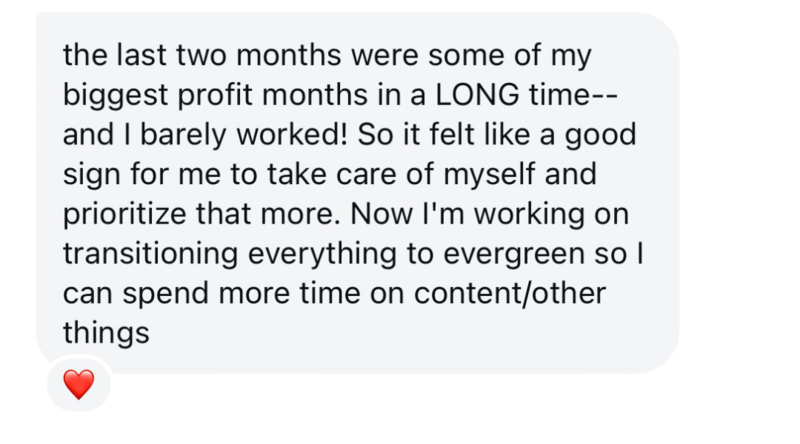Click the phrase 'barely worked!' in message

click(x=243, y=135)
